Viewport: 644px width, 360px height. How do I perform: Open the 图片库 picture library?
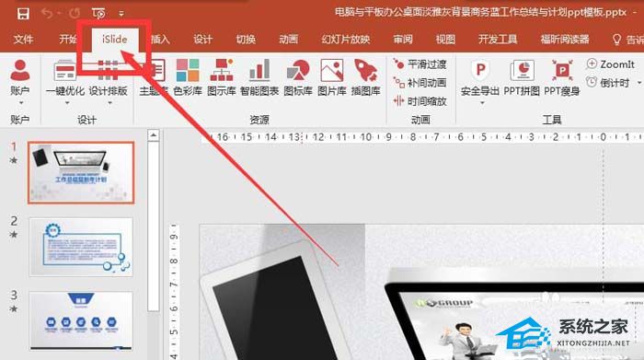point(332,76)
